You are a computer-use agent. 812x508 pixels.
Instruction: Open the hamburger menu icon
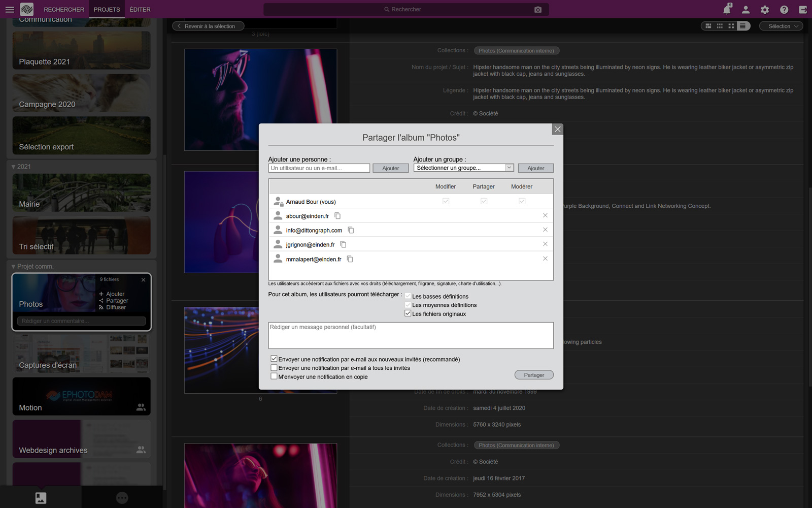click(10, 10)
